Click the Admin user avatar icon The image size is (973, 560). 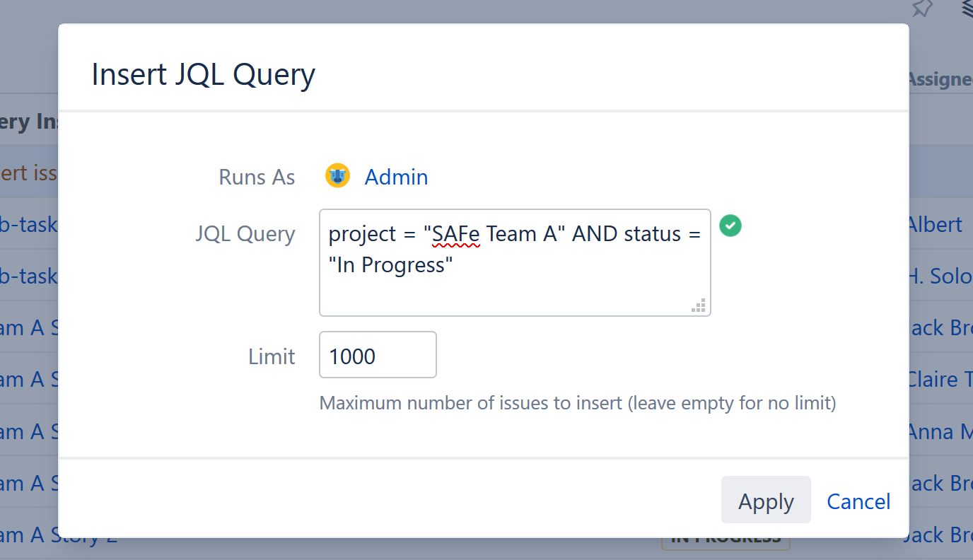point(337,175)
